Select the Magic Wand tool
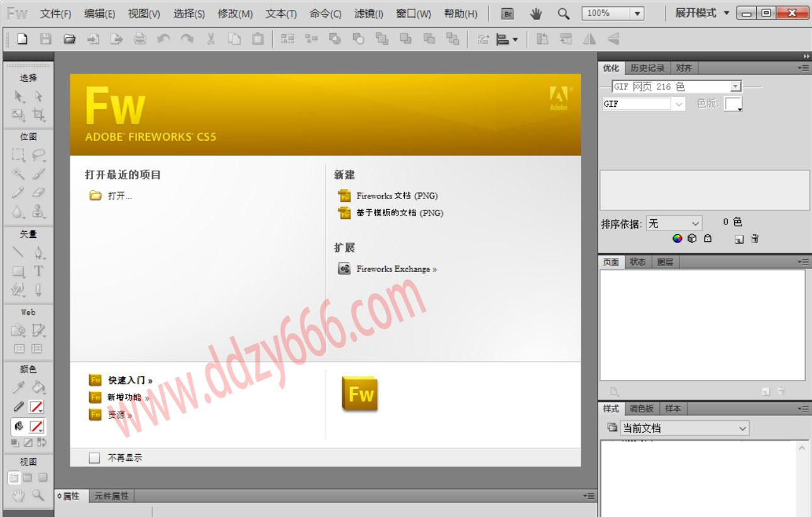812x517 pixels. (18, 173)
